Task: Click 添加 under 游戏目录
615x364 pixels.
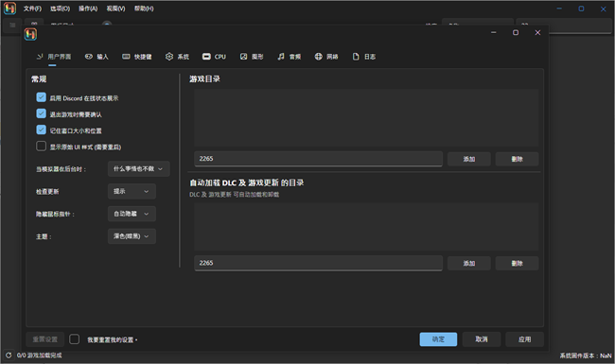Action: 469,159
